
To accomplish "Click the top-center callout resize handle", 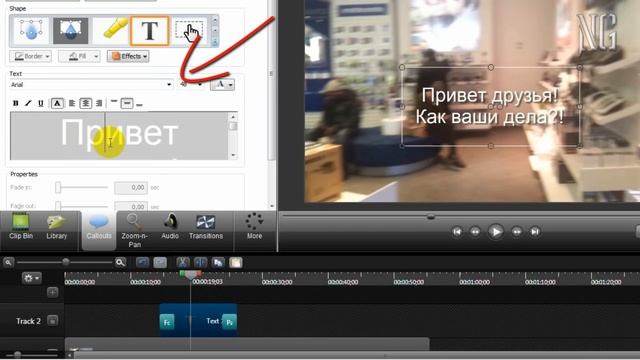I will click(x=491, y=67).
